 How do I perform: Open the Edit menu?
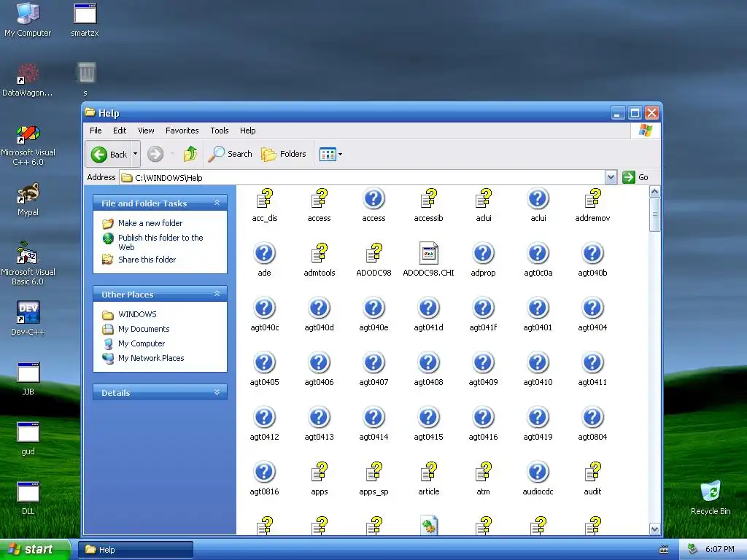tap(120, 131)
